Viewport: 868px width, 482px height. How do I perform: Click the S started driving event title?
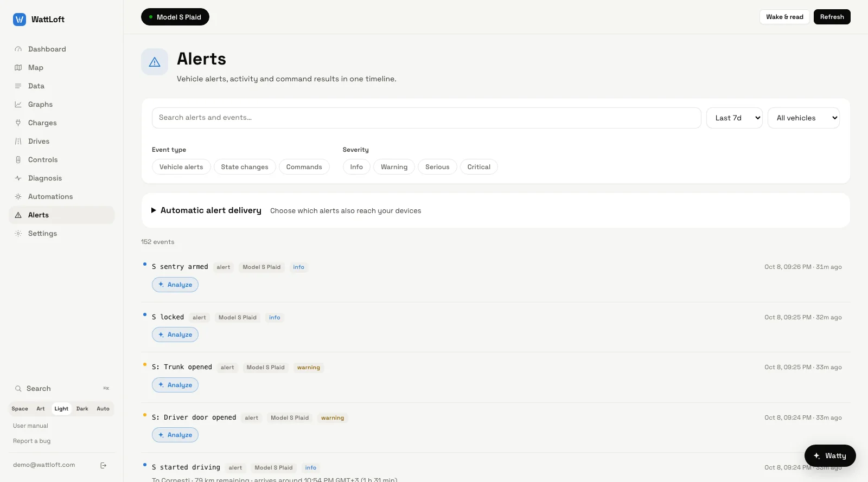[x=186, y=467]
